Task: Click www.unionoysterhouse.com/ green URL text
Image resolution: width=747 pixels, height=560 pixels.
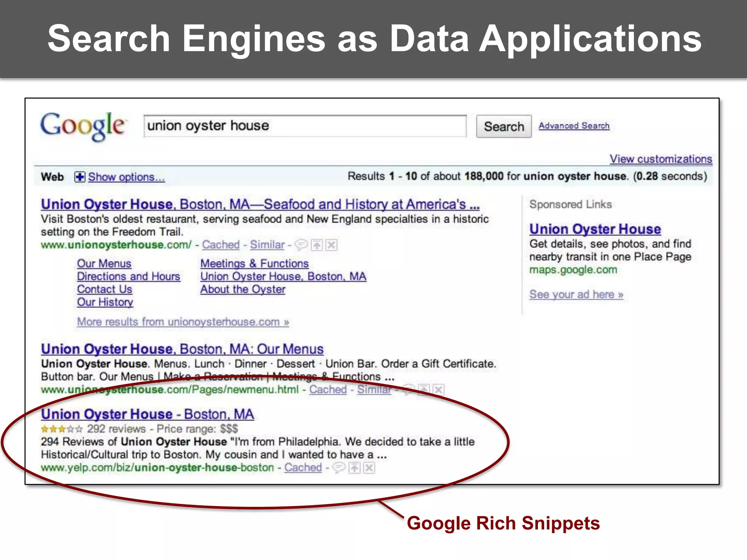Action: pos(116,245)
